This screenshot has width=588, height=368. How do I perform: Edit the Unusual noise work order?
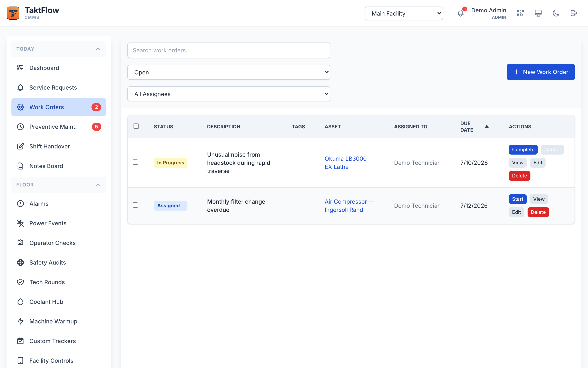538,163
